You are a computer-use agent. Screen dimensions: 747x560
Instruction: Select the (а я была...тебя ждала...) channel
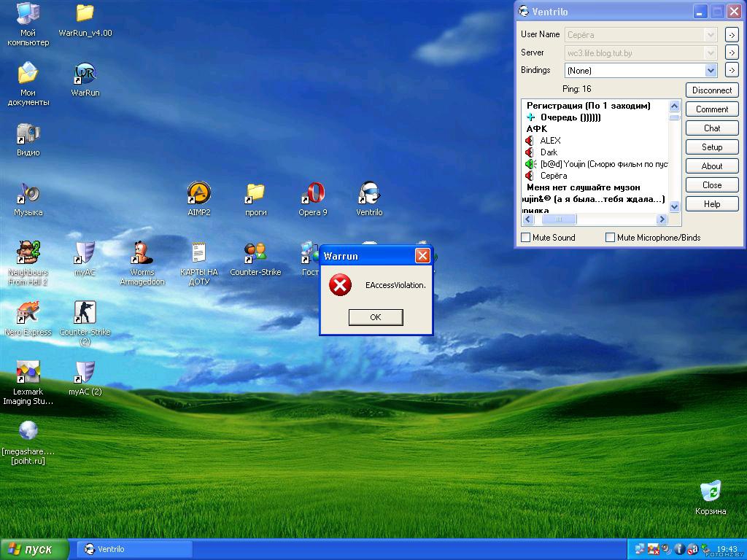coord(594,199)
